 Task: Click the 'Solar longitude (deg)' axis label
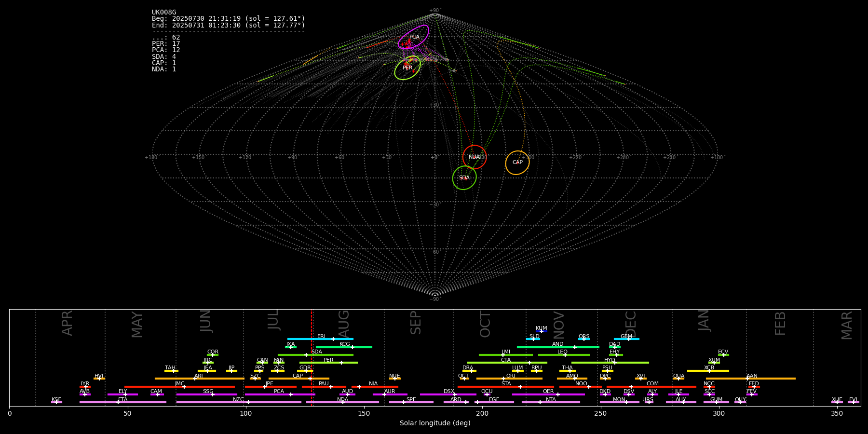(435, 423)
